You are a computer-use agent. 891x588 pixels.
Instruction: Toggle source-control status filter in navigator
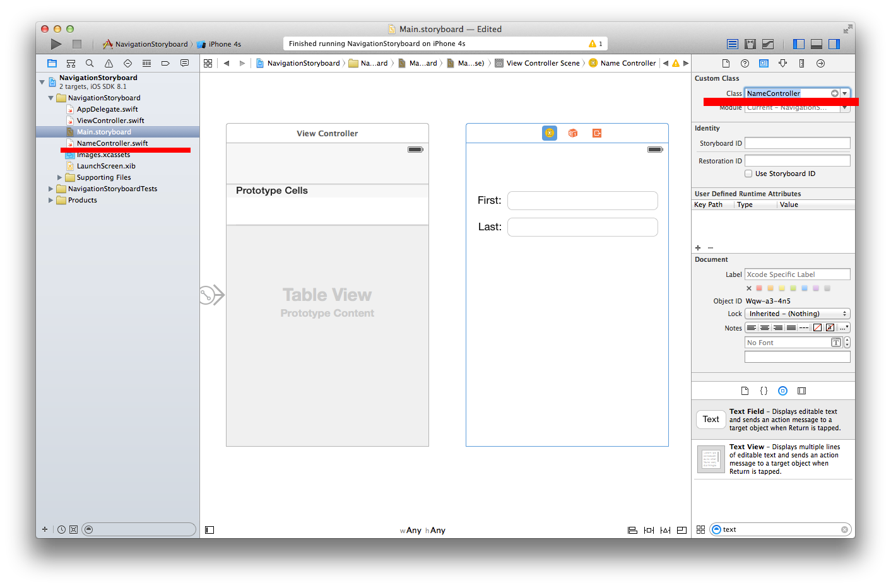coord(73,529)
